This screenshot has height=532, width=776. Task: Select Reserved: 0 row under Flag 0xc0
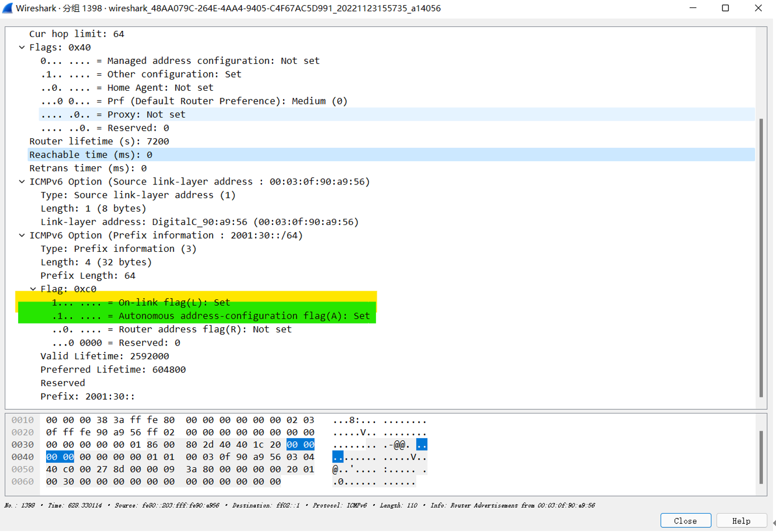(x=403, y=343)
